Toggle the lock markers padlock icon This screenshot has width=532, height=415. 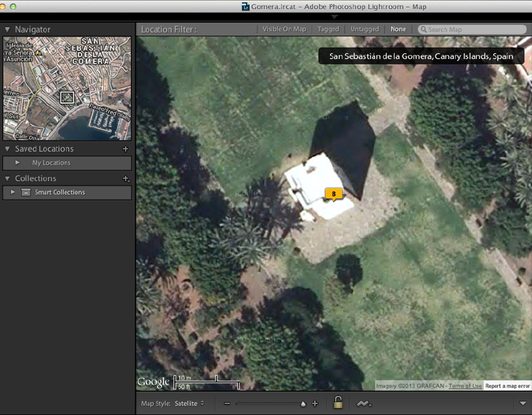(338, 402)
